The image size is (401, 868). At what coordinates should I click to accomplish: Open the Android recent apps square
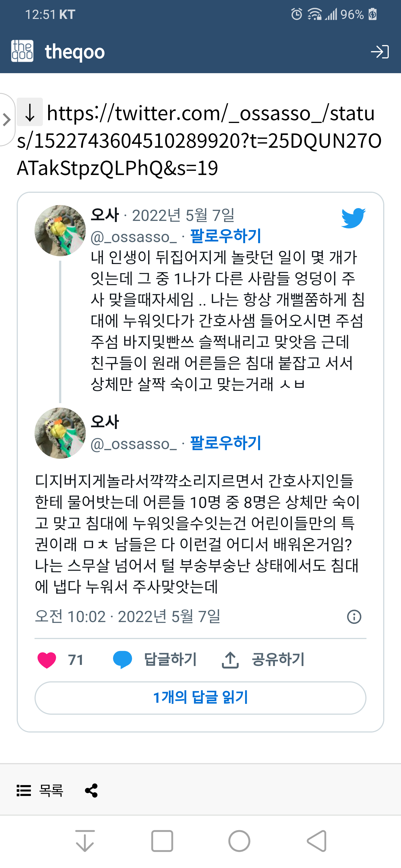tap(162, 841)
